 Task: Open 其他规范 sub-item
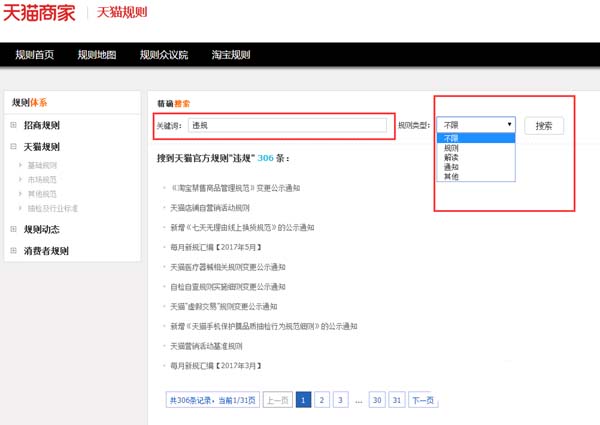42,194
